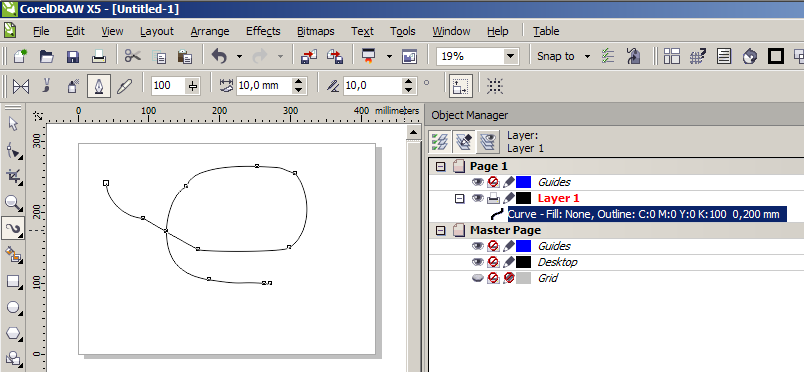Toggle the Layer Manager View button
The width and height of the screenshot is (804, 372).
[488, 142]
